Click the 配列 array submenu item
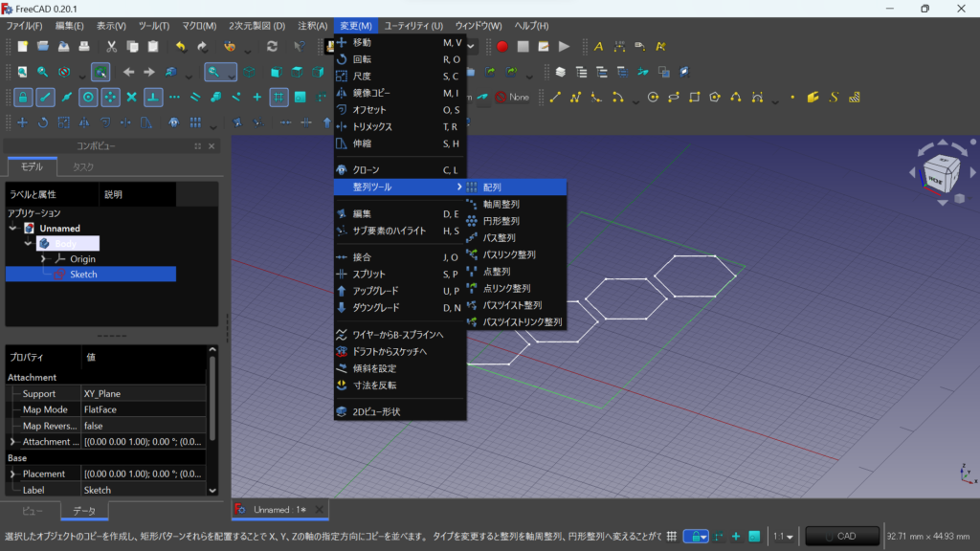The height and width of the screenshot is (551, 980). tap(516, 187)
